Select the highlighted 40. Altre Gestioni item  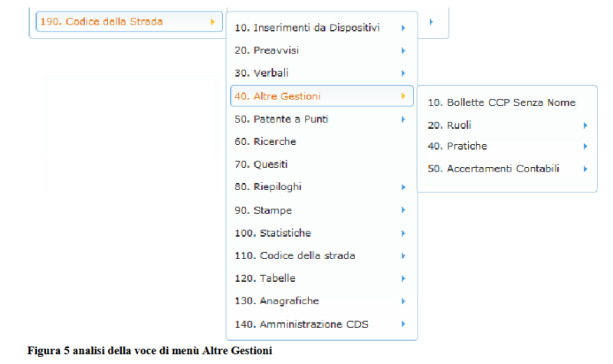point(277,97)
